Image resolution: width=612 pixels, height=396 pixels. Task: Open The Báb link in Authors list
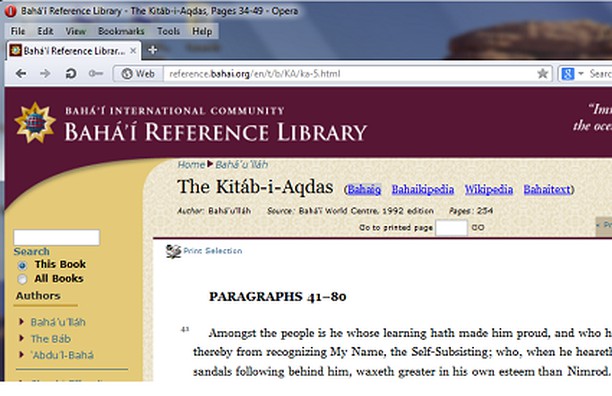point(51,339)
